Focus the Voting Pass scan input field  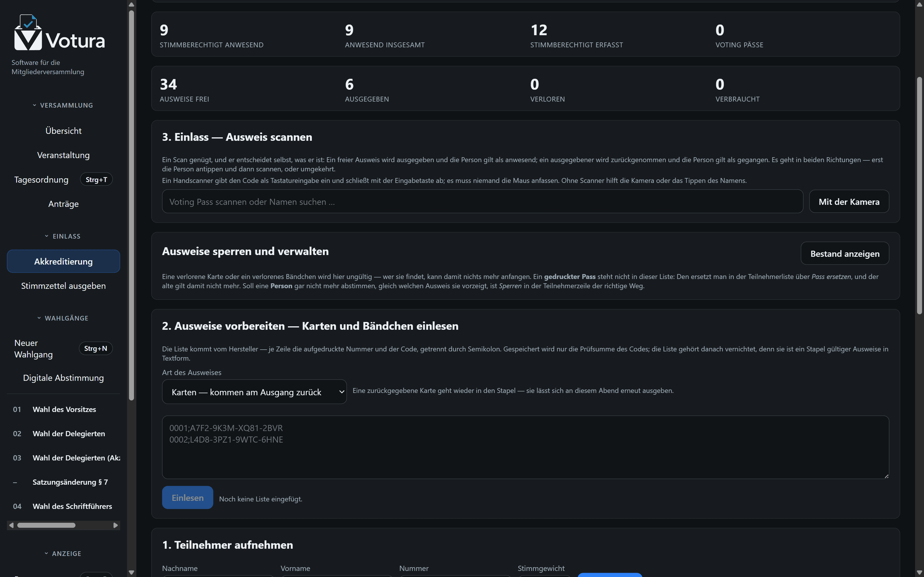coord(483,201)
